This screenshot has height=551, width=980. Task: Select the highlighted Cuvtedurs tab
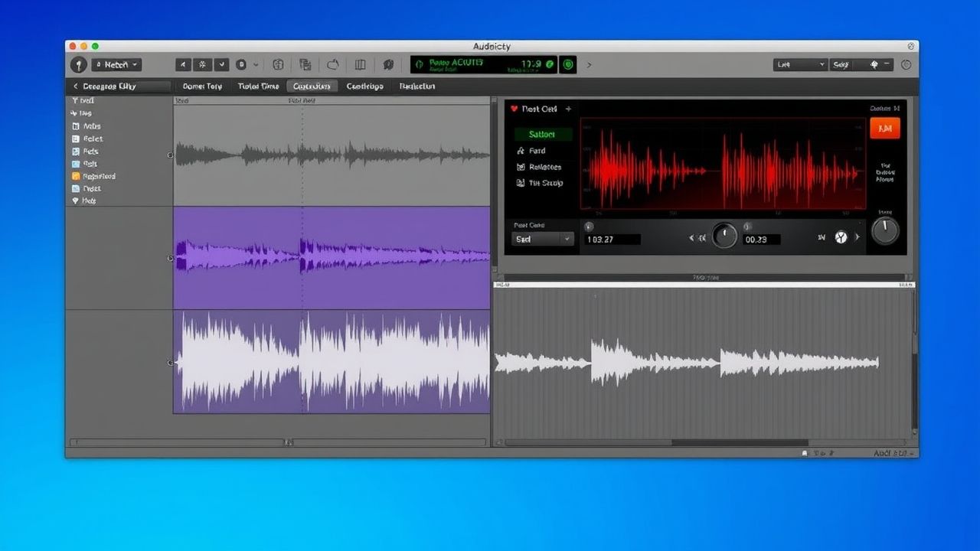(312, 86)
